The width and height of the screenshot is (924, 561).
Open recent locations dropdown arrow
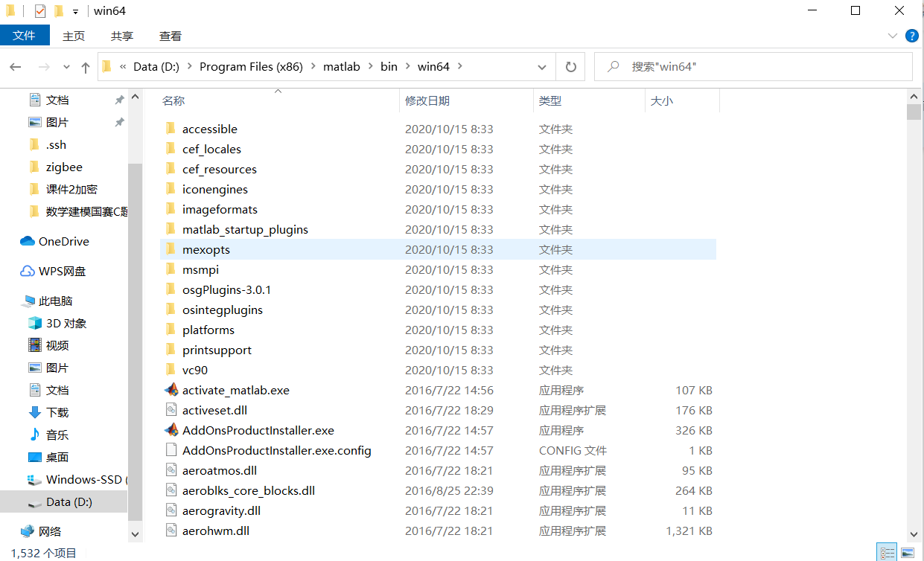click(x=66, y=67)
